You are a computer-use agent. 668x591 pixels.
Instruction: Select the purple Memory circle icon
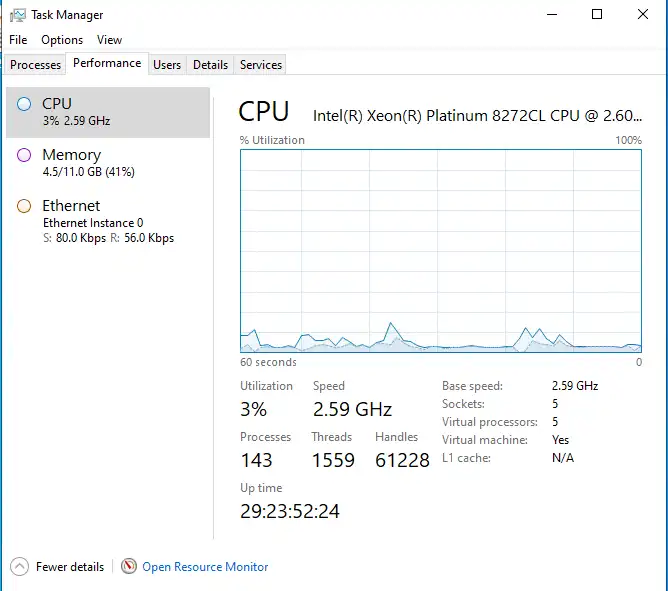click(x=24, y=155)
